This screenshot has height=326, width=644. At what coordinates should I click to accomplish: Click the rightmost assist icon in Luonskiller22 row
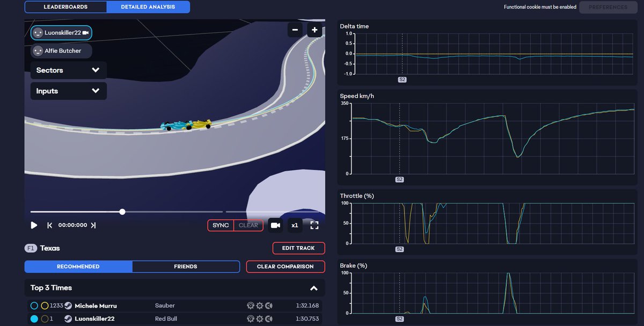(269, 318)
